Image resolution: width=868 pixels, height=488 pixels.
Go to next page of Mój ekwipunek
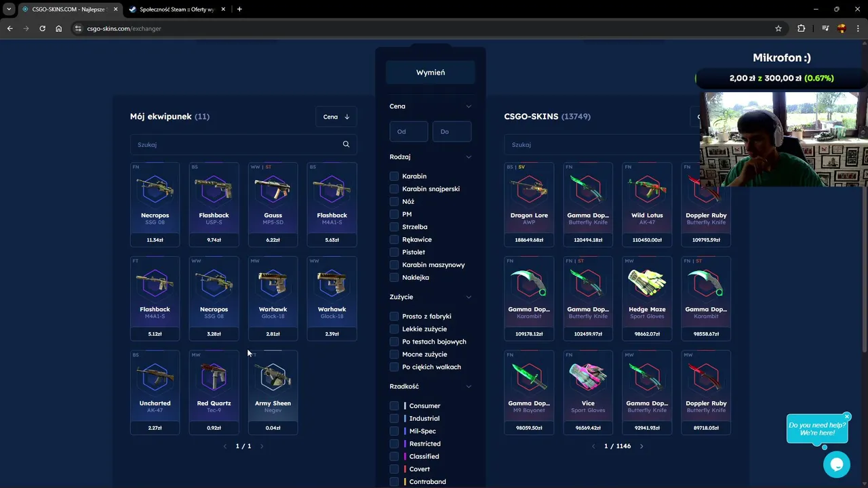(x=262, y=446)
